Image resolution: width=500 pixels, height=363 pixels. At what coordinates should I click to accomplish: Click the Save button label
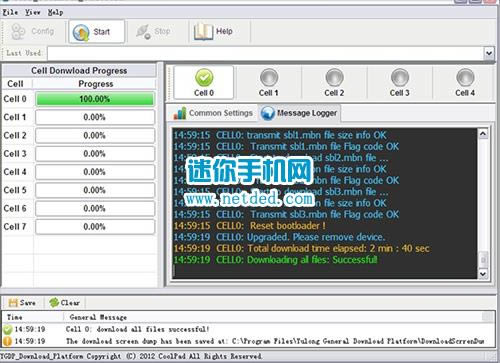coord(28,303)
